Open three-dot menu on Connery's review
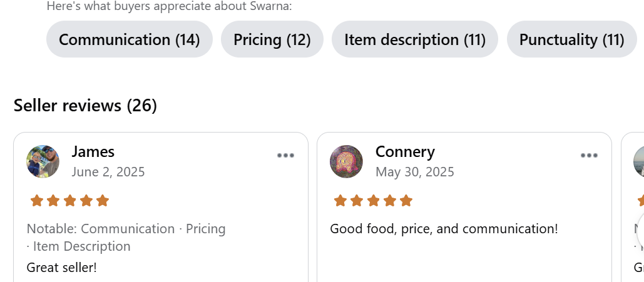This screenshot has height=282, width=644. pyautogui.click(x=589, y=156)
